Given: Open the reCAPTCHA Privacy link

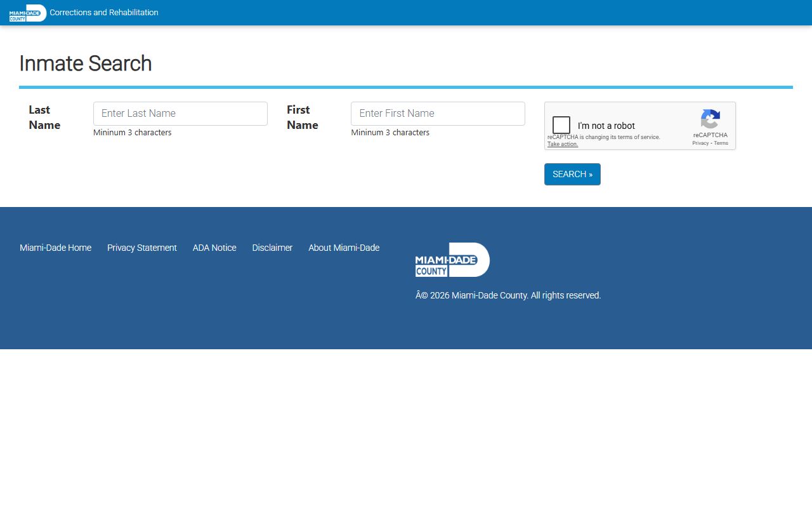Looking at the screenshot, I should 700,144.
